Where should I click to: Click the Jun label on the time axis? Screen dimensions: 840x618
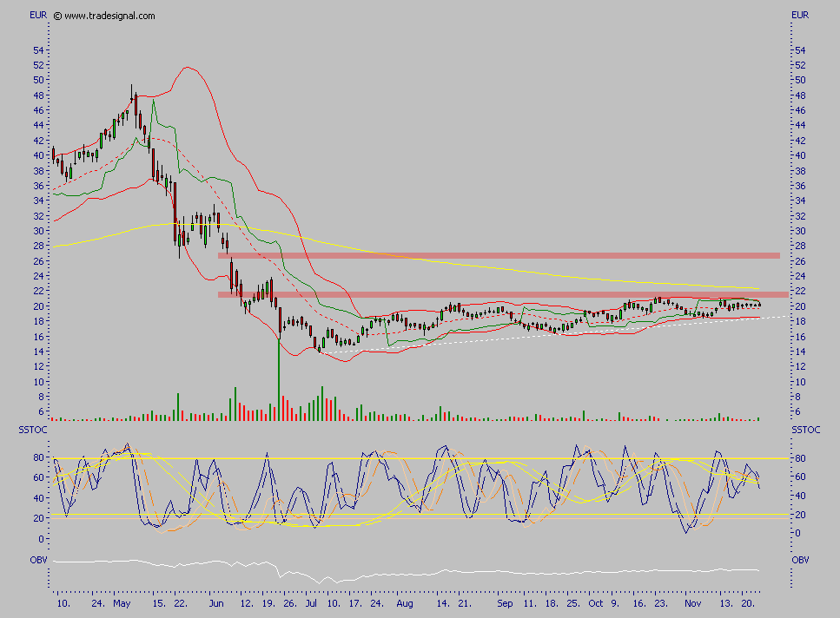(x=217, y=602)
